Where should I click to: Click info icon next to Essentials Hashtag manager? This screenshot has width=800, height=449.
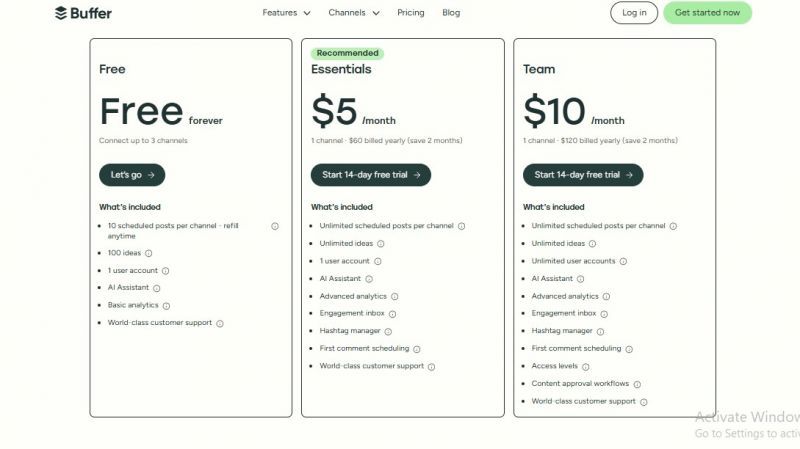coord(388,331)
